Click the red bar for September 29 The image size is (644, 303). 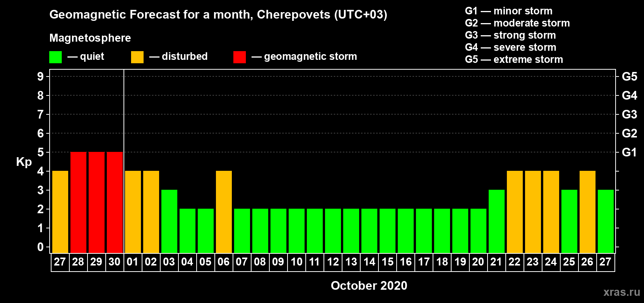tap(97, 202)
